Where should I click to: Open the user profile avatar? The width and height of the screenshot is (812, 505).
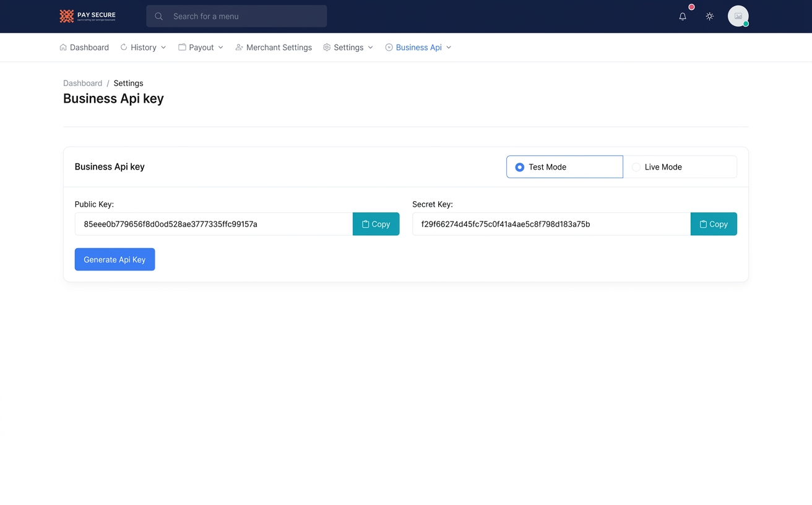pos(738,16)
